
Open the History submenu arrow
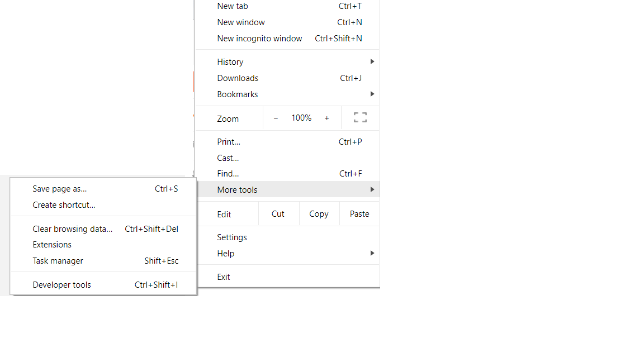[372, 61]
